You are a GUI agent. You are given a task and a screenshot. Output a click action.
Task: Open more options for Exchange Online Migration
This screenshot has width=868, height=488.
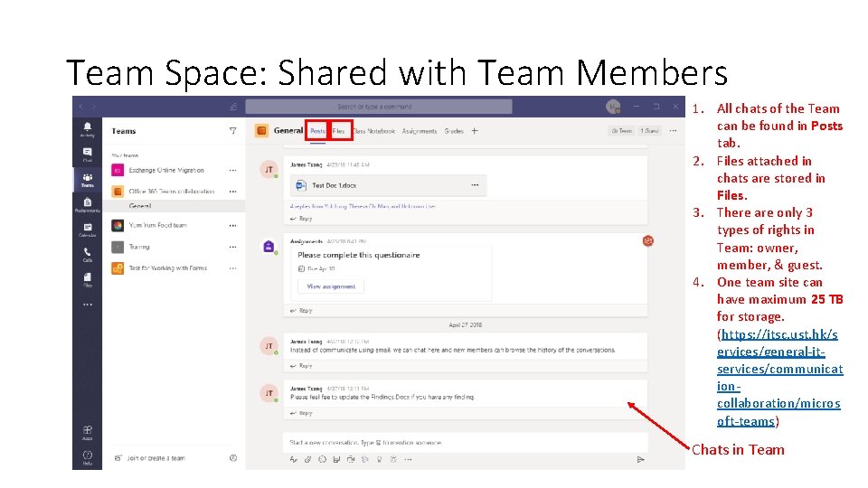coord(232,171)
